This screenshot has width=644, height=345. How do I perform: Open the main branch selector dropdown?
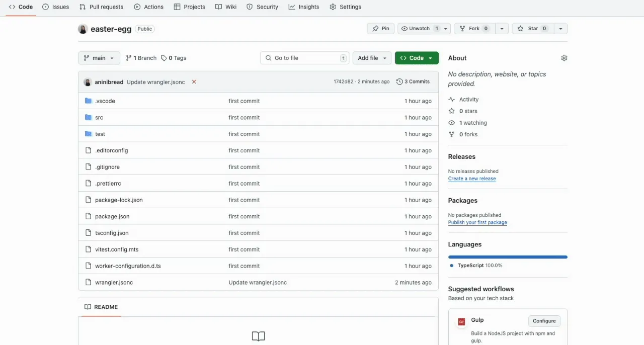click(99, 58)
